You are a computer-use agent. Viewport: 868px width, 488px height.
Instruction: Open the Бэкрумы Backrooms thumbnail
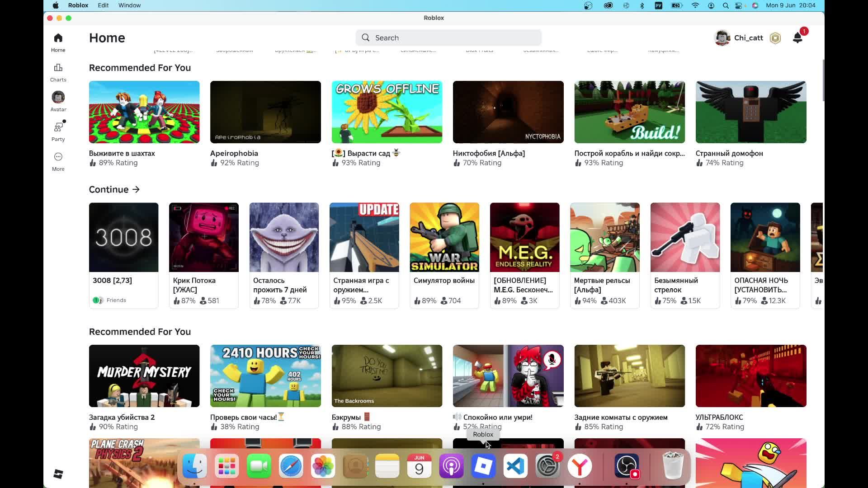coord(387,376)
